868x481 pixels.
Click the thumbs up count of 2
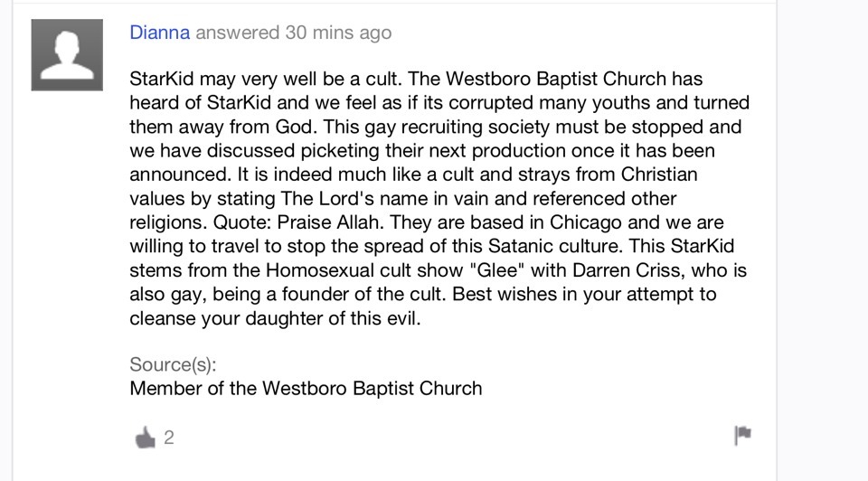[x=169, y=438]
